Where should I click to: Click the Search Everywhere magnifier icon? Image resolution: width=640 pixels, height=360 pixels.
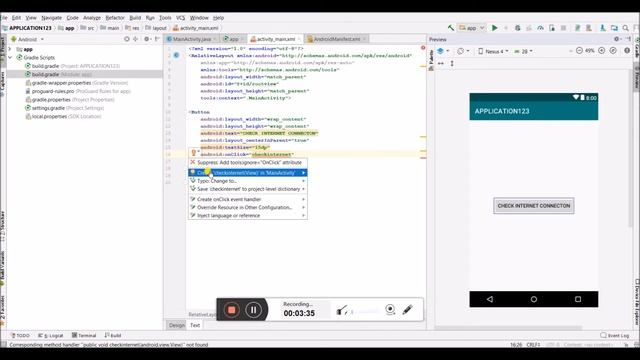click(x=626, y=28)
